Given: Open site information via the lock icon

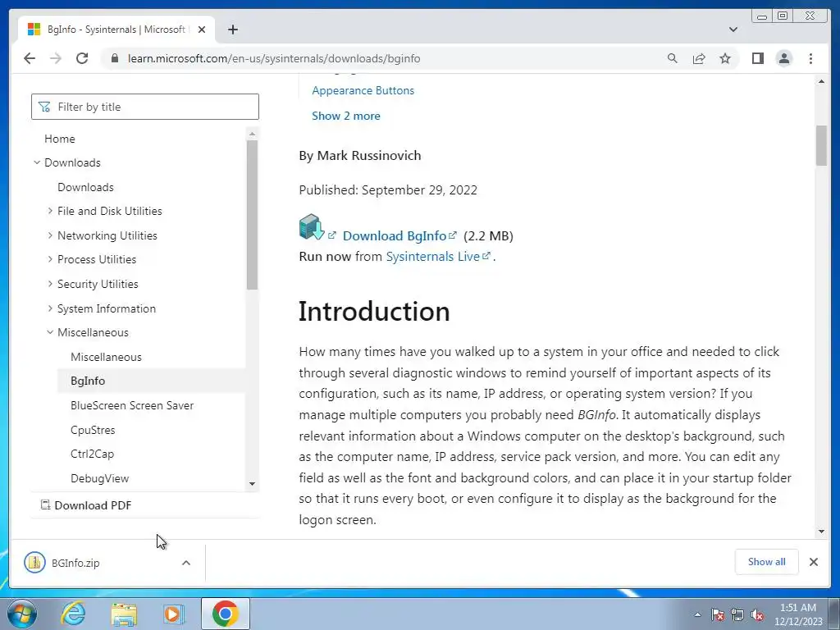Looking at the screenshot, I should point(114,58).
